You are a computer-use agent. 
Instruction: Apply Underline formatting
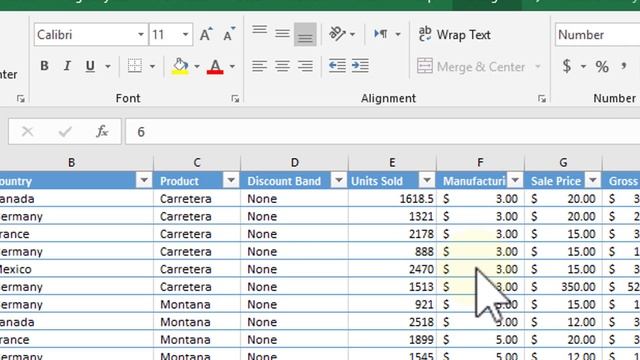click(90, 66)
